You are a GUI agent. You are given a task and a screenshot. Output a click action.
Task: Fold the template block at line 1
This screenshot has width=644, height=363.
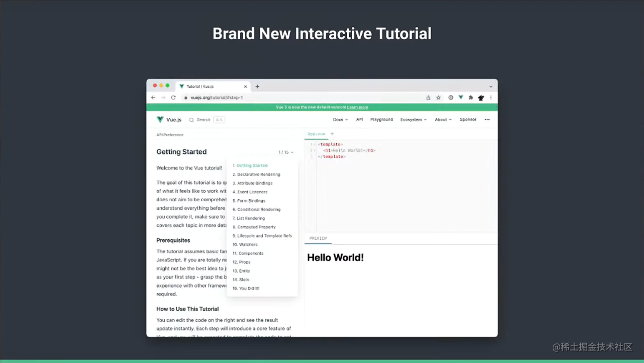pos(315,145)
